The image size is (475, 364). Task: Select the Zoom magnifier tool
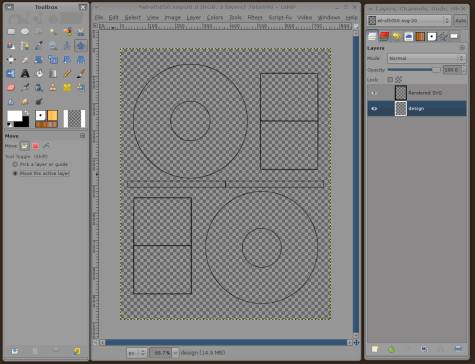[53, 46]
